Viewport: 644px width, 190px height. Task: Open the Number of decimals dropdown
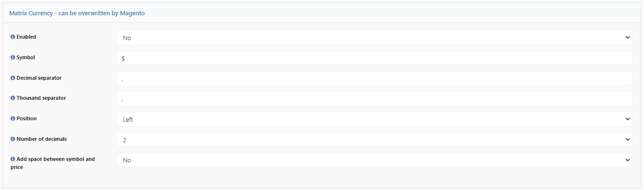click(374, 140)
